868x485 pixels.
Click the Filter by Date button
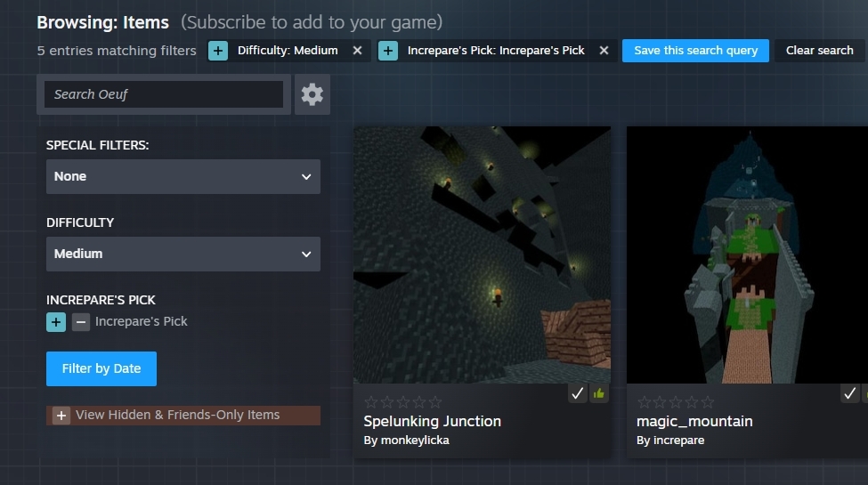click(101, 368)
